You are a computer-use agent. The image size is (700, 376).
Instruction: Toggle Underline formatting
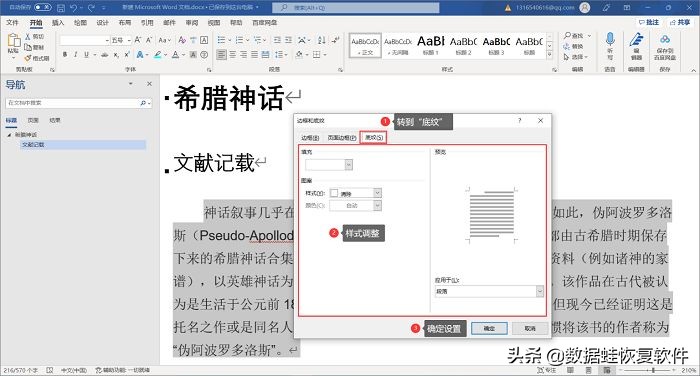tap(86, 54)
